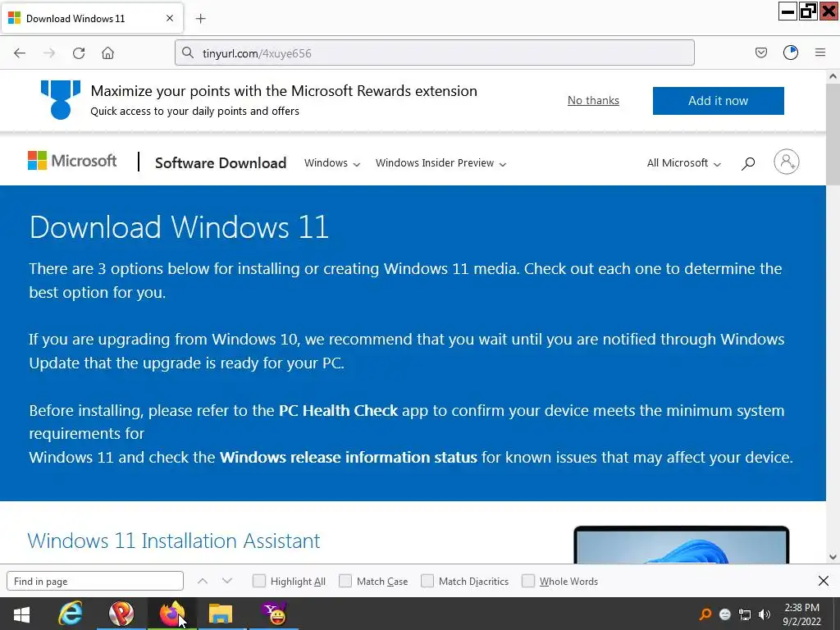Click the Download Windows 11 heading
The image size is (840, 630).
click(179, 227)
